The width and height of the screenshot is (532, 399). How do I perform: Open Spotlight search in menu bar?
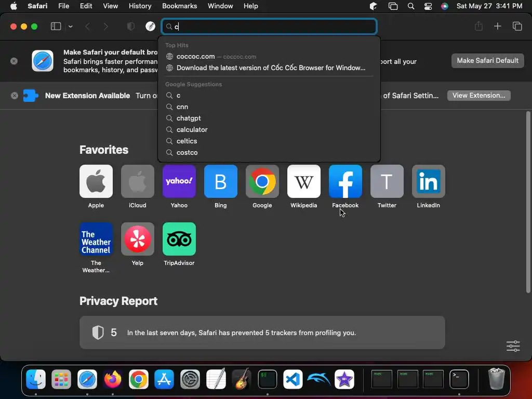tap(410, 6)
